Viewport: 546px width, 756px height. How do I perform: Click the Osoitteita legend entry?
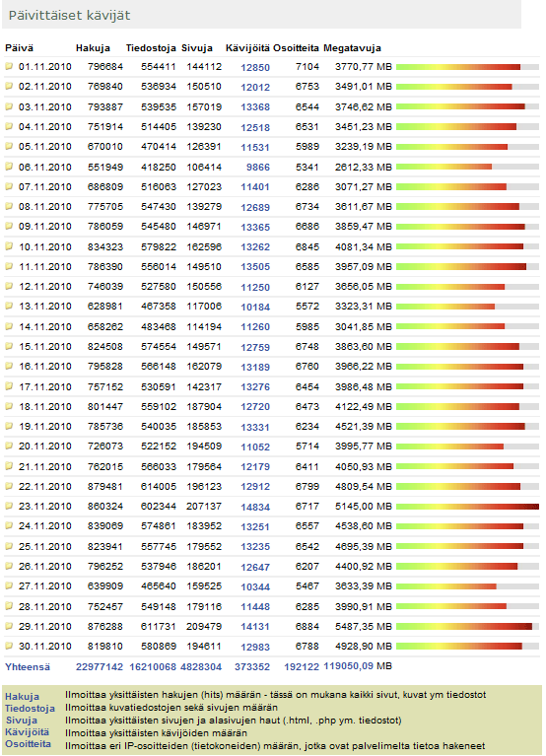pos(28,743)
